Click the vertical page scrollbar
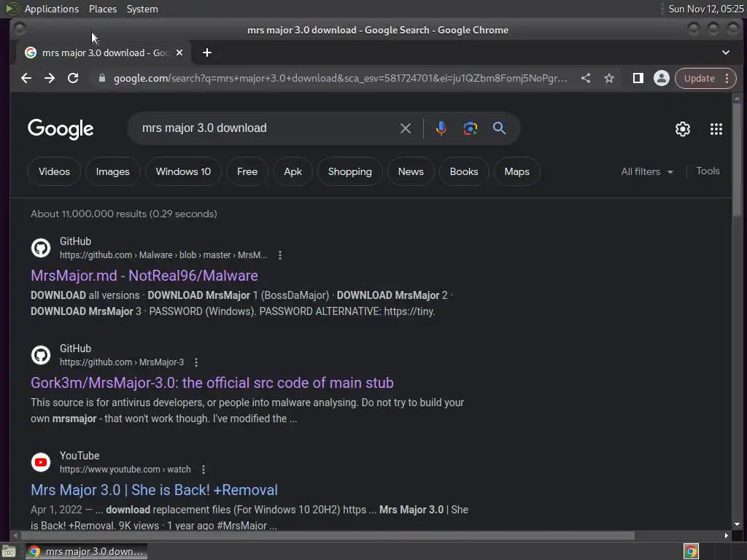747x560 pixels. (737, 159)
